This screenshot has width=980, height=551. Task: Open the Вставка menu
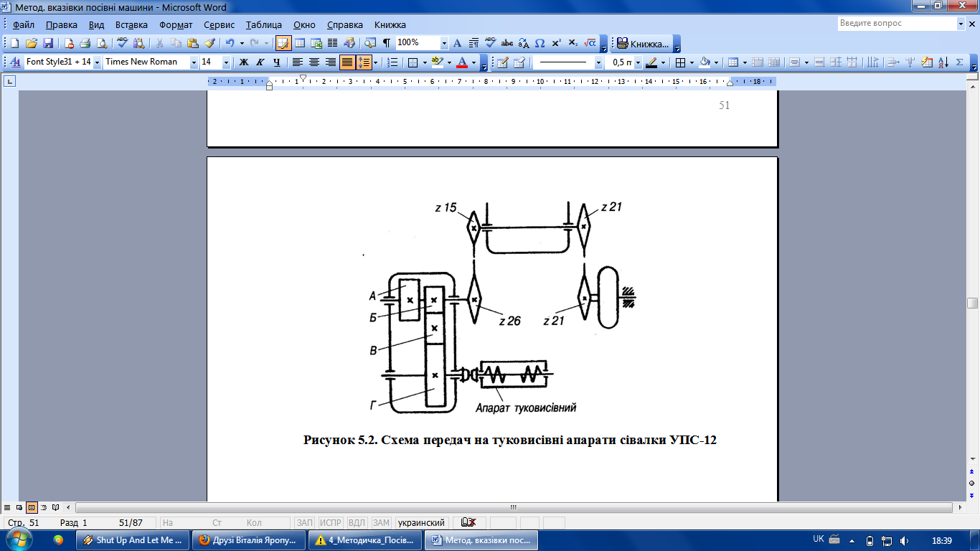[x=131, y=24]
